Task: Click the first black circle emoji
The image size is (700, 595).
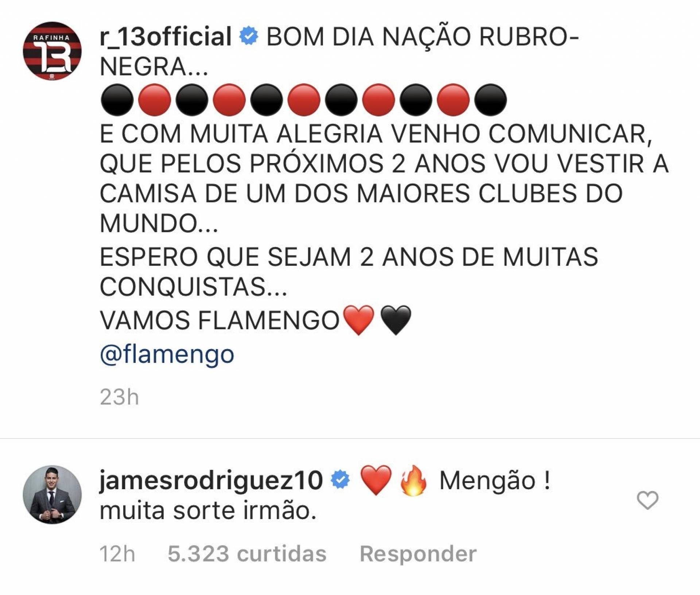Action: pos(117,100)
